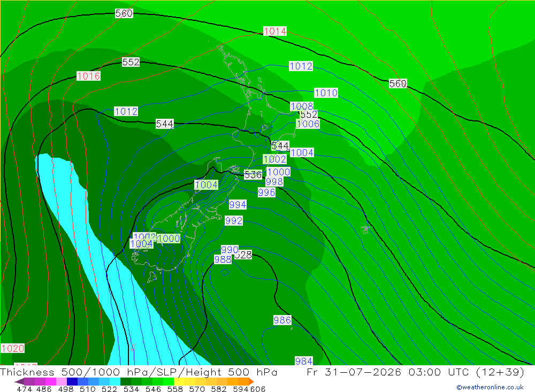
Task: Click the blue 992 pressure label
Action: click(x=234, y=221)
